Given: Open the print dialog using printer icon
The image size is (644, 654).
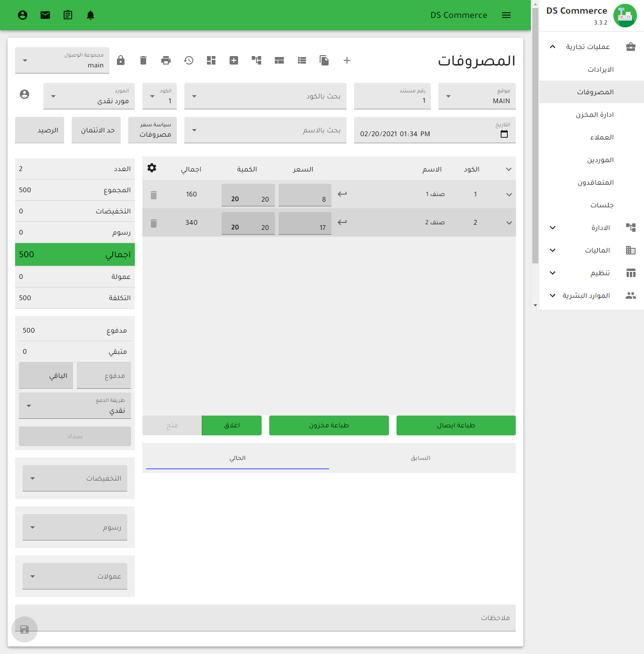Looking at the screenshot, I should click(166, 60).
